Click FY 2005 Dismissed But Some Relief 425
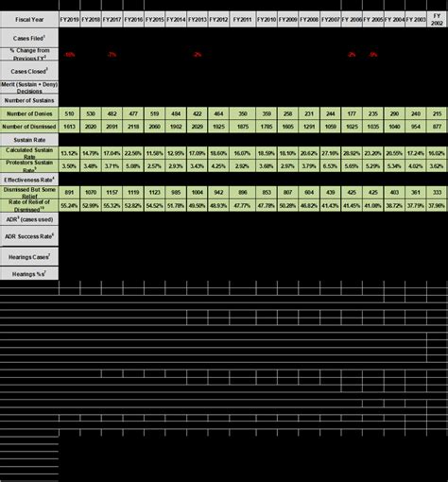 tap(373, 192)
